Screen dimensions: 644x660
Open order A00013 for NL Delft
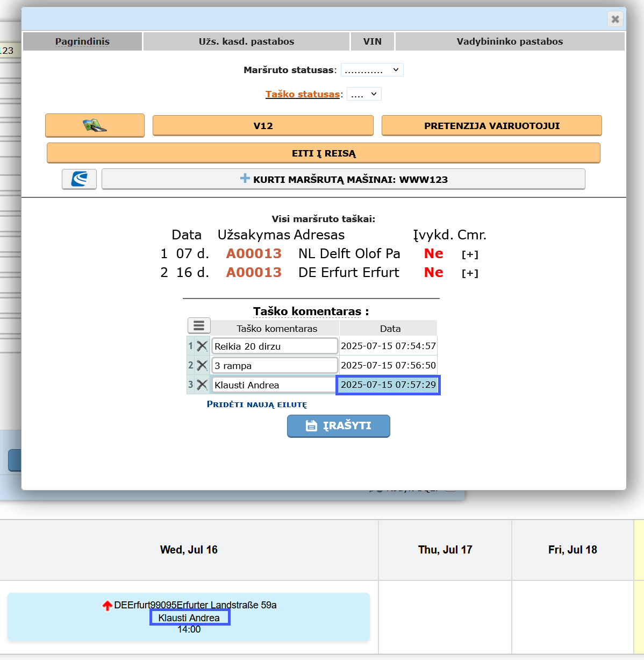pyautogui.click(x=254, y=253)
